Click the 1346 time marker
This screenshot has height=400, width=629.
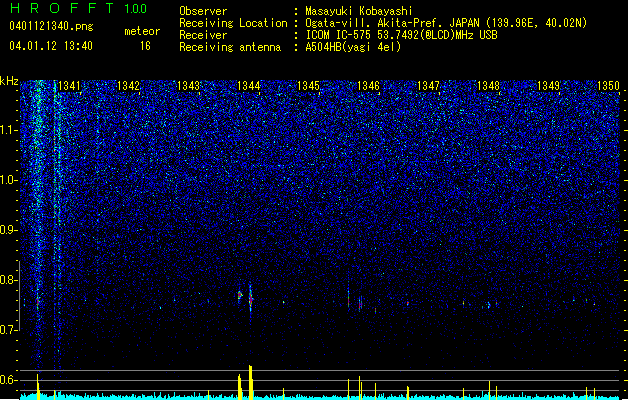[x=368, y=86]
